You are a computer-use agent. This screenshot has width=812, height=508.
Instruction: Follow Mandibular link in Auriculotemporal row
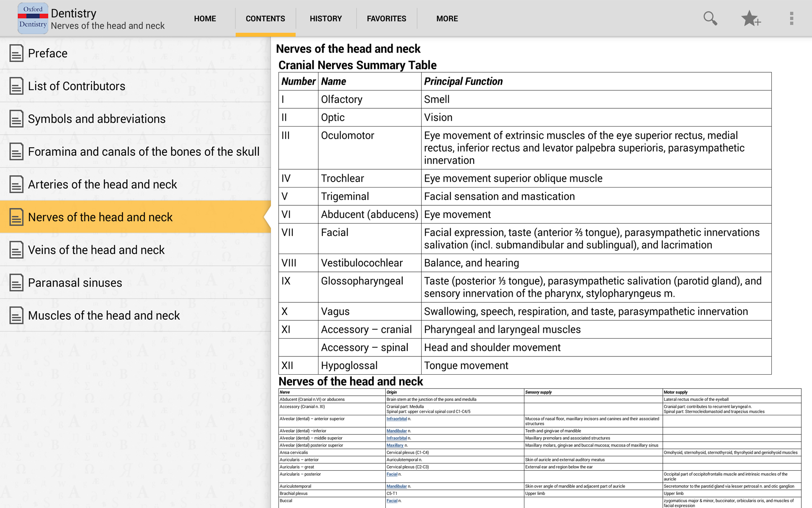(x=397, y=486)
